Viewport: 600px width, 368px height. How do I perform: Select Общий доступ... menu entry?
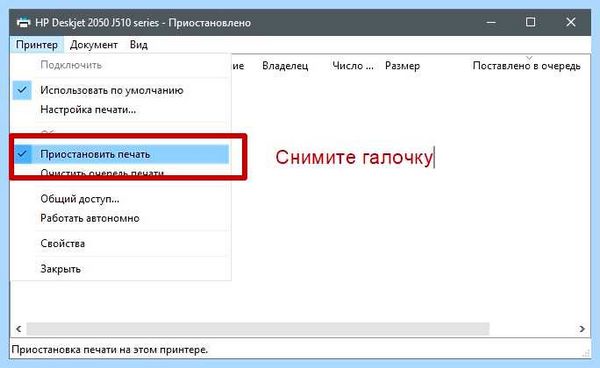pos(121,199)
